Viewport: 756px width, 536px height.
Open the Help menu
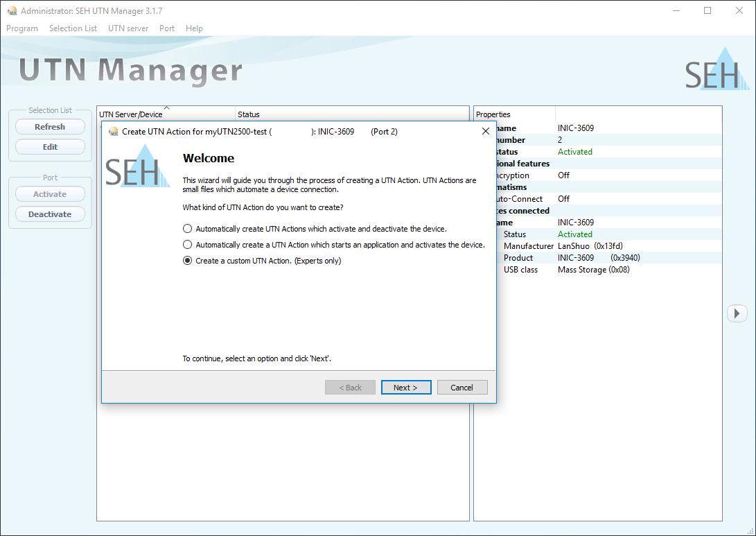click(x=194, y=28)
